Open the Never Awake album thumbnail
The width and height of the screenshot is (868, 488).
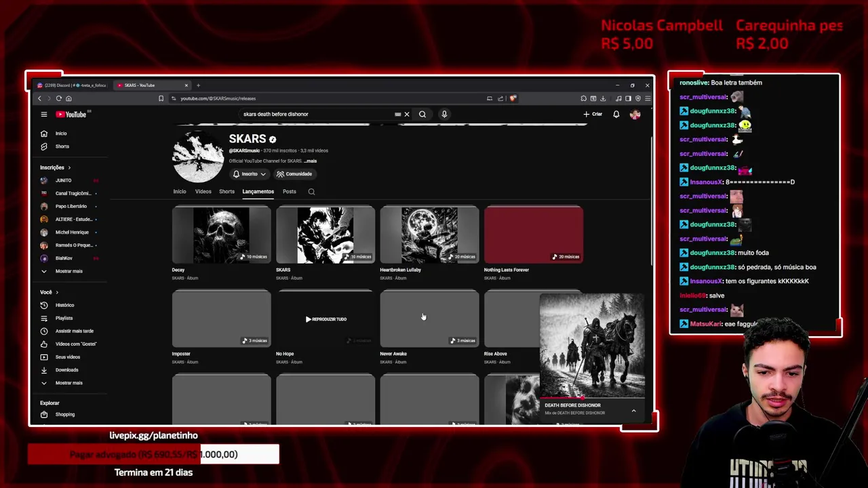coord(430,319)
